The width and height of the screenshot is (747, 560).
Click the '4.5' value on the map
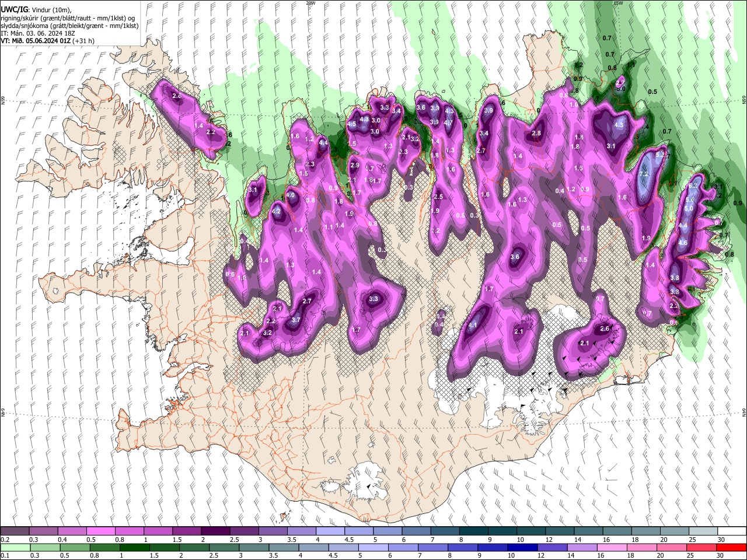click(351, 124)
